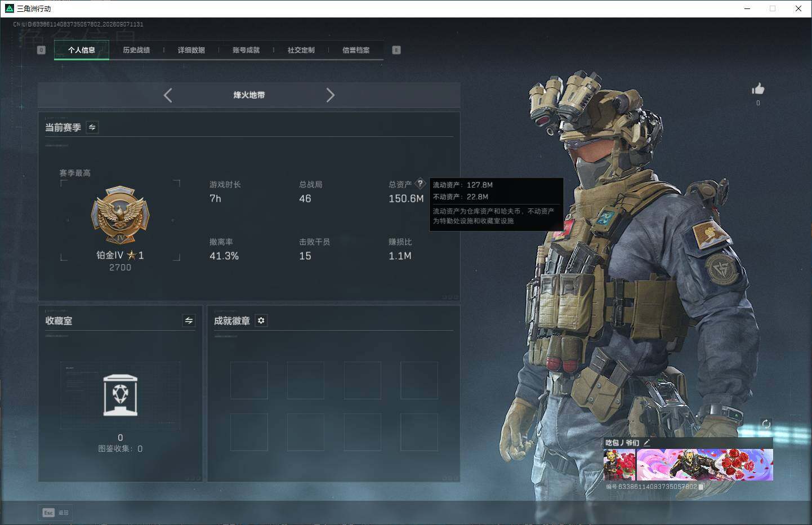Click the 击败干员 value 15
812x525 pixels.
point(305,256)
